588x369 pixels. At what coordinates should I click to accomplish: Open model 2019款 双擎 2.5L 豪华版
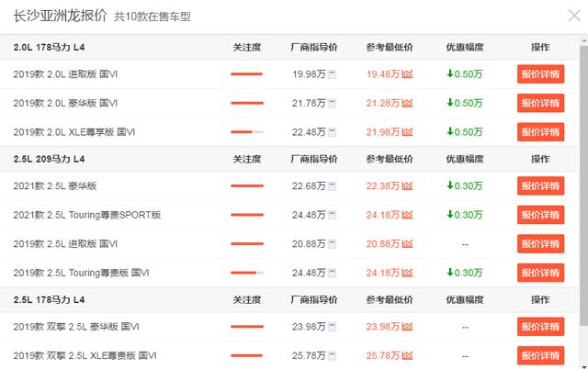(x=76, y=327)
